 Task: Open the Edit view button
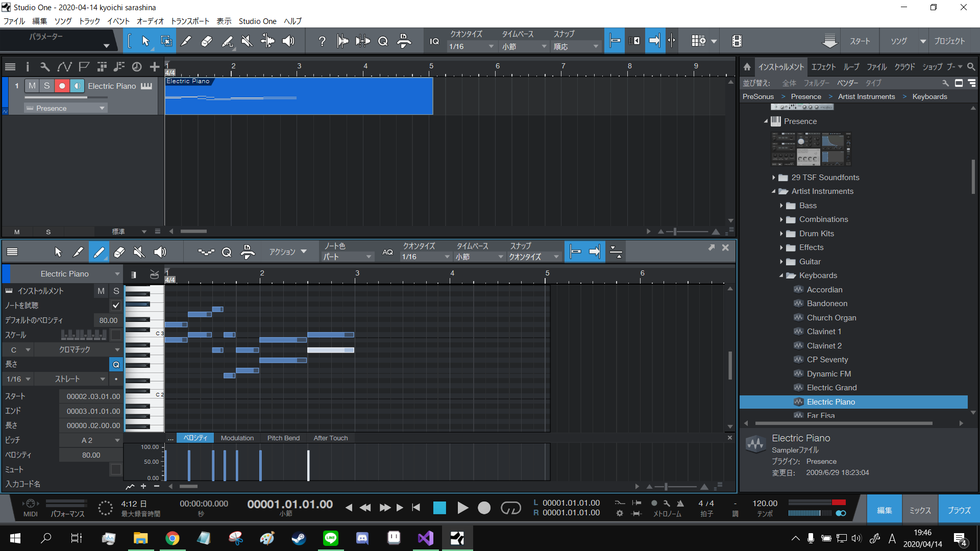tap(885, 510)
